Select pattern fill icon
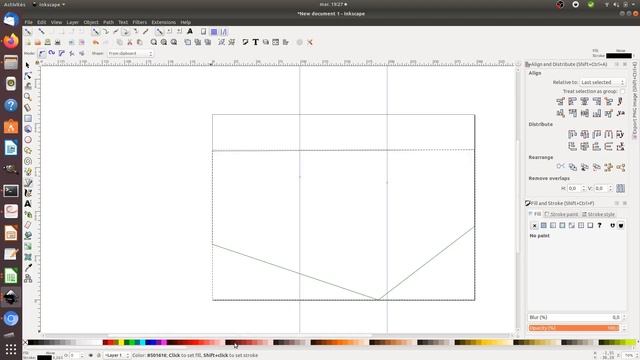The width and height of the screenshot is (640, 360). click(581, 225)
